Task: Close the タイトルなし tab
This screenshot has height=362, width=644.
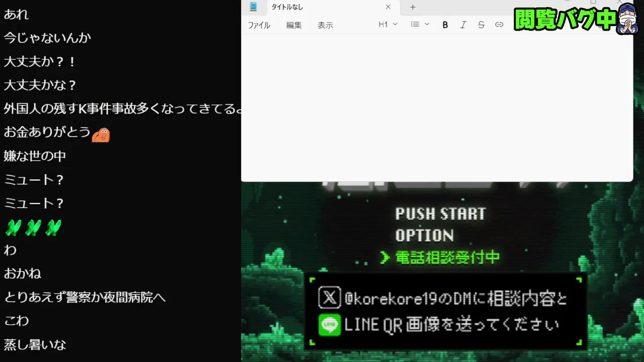Action: tap(388, 7)
